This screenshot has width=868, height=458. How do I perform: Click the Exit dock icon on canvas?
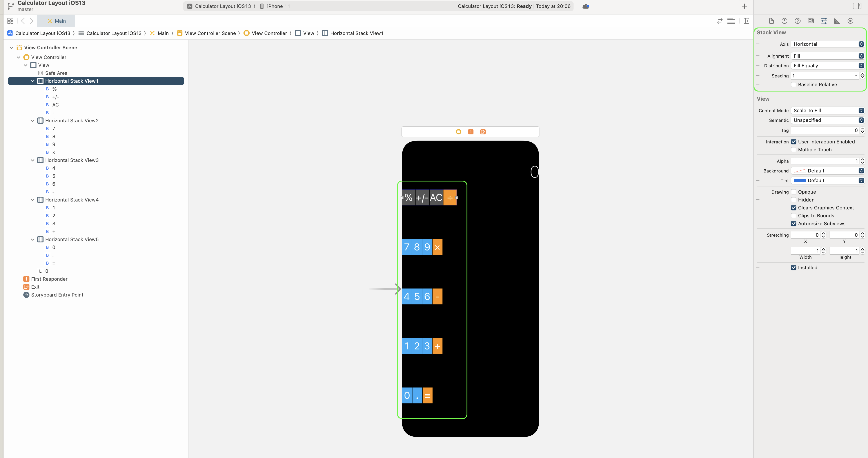pos(483,132)
